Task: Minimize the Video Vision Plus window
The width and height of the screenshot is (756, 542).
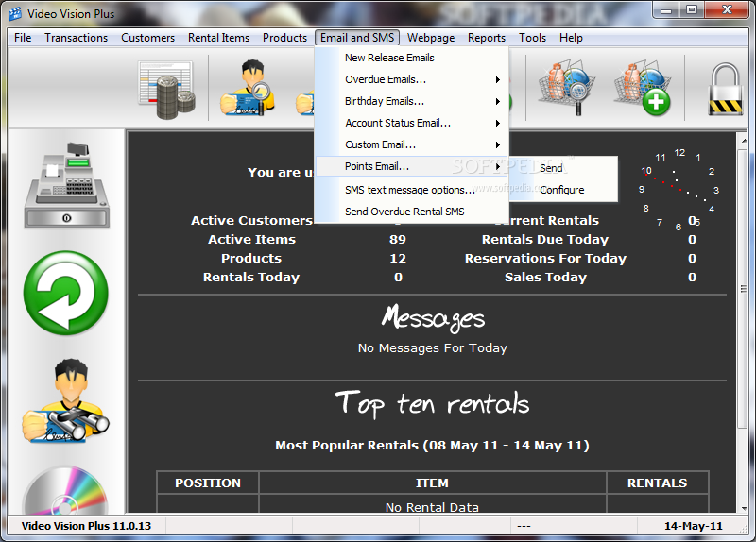Action: (666, 10)
